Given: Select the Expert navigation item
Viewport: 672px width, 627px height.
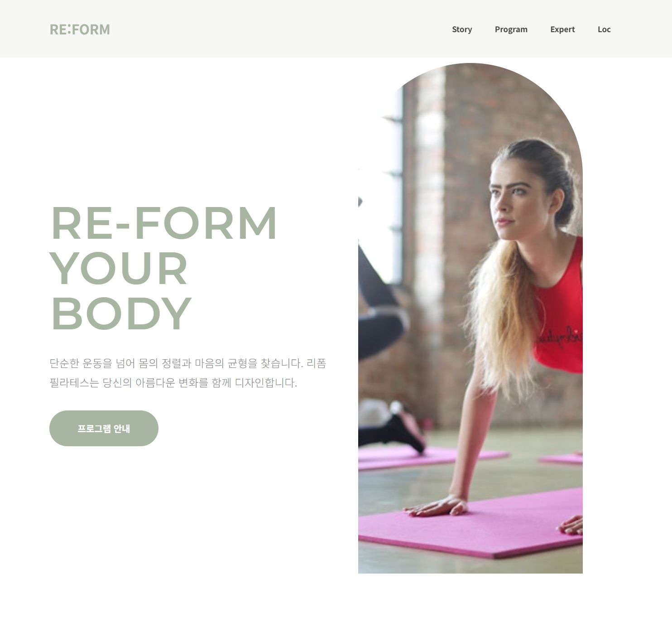Looking at the screenshot, I should [x=562, y=29].
